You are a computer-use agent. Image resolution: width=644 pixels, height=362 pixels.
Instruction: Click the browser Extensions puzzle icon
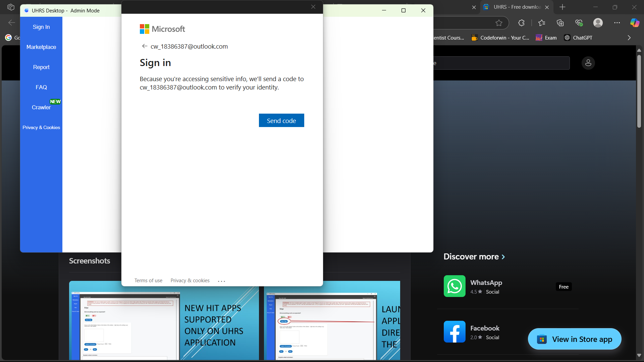coord(521,23)
